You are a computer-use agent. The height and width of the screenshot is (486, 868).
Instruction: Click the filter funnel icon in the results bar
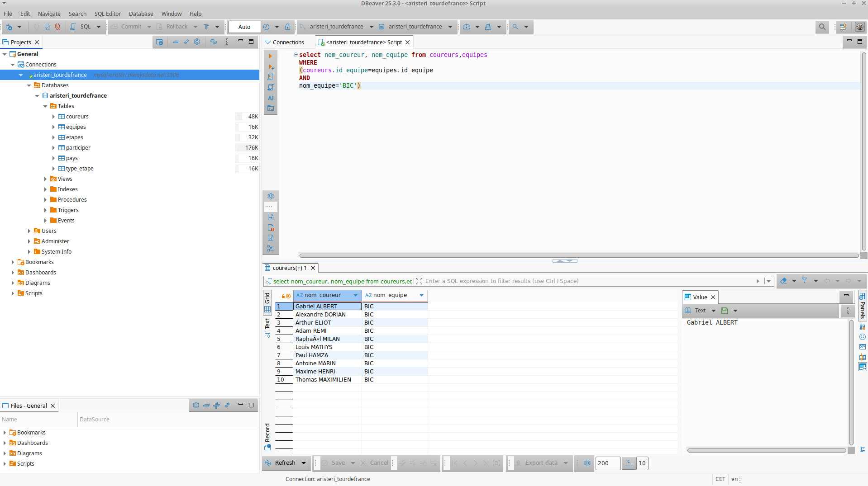click(x=804, y=281)
